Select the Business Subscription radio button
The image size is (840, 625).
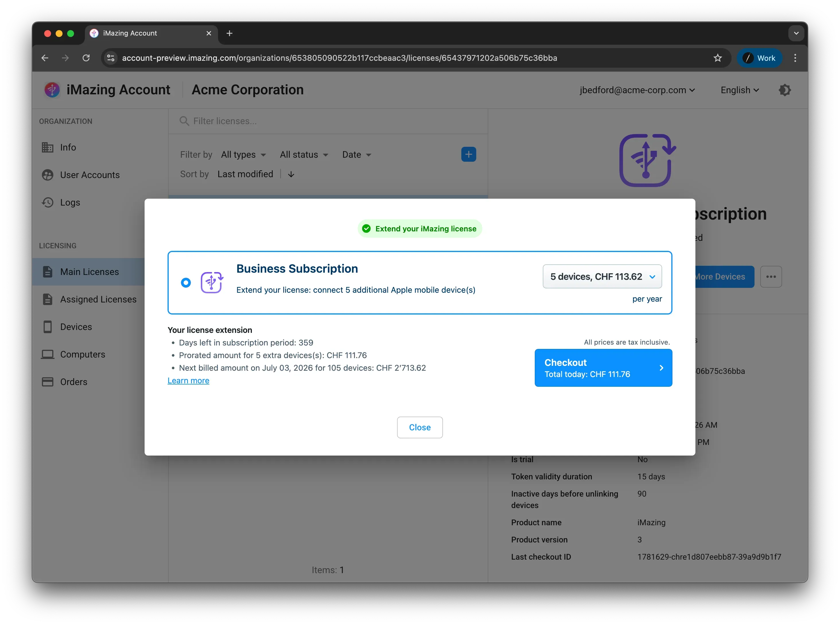pyautogui.click(x=186, y=283)
